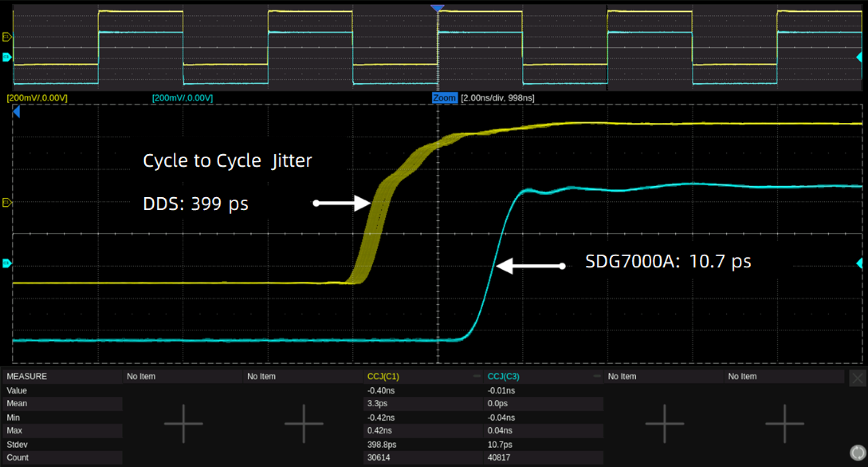Click the Max value 0.04ns
The width and height of the screenshot is (868, 467).
point(500,431)
